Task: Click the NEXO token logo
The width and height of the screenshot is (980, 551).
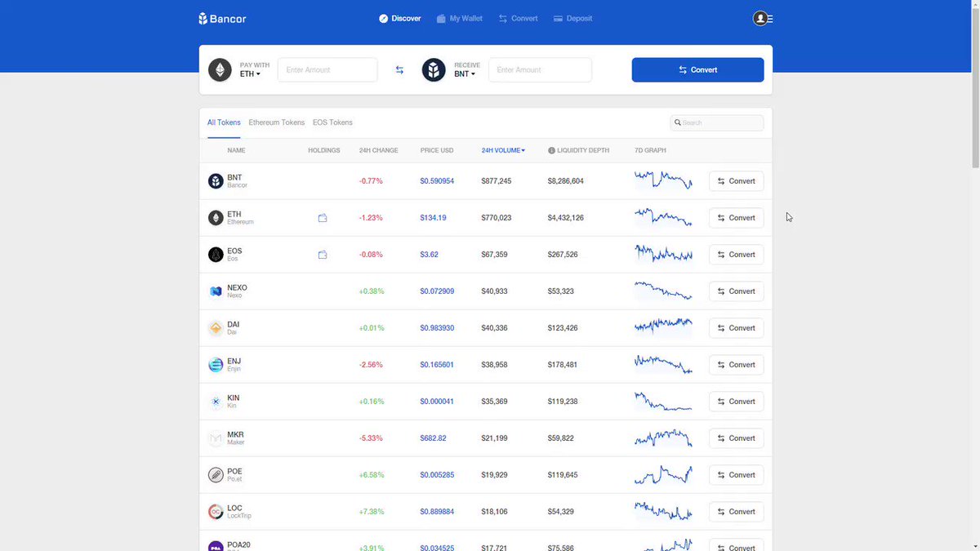Action: tap(216, 291)
